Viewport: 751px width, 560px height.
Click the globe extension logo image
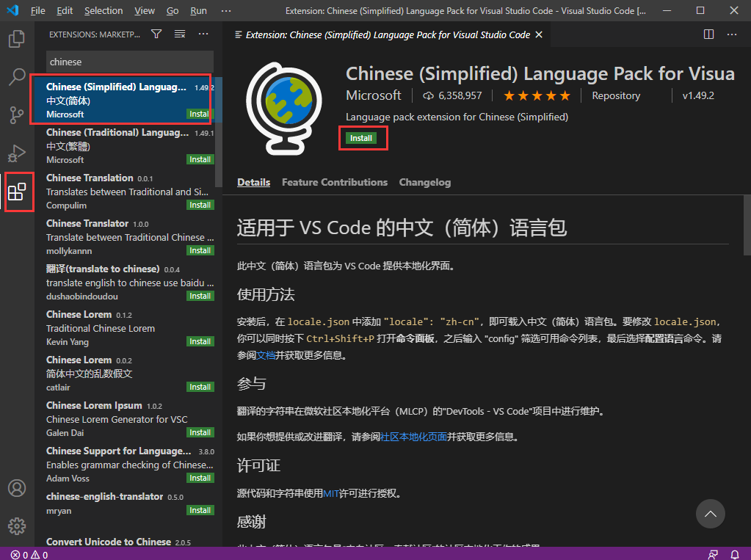pos(284,109)
